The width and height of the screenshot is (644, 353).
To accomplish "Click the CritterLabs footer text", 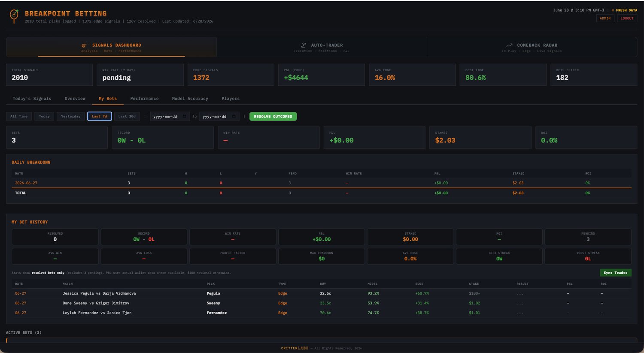I will coord(295,348).
